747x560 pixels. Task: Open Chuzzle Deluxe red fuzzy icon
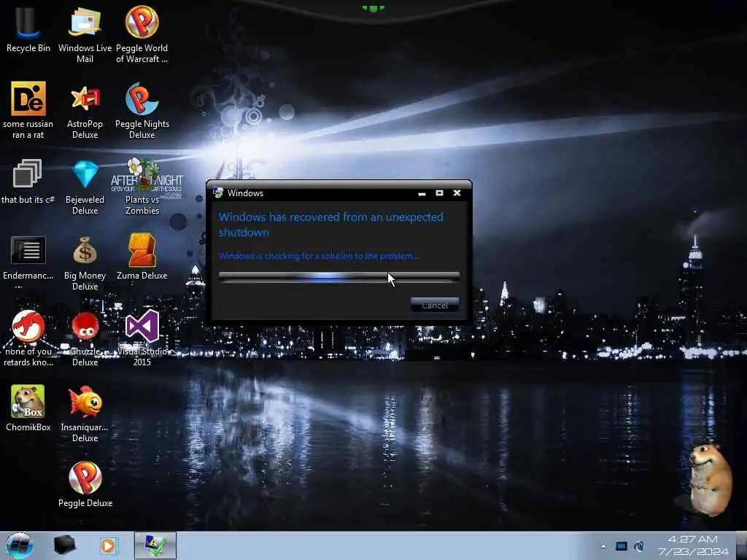click(85, 338)
